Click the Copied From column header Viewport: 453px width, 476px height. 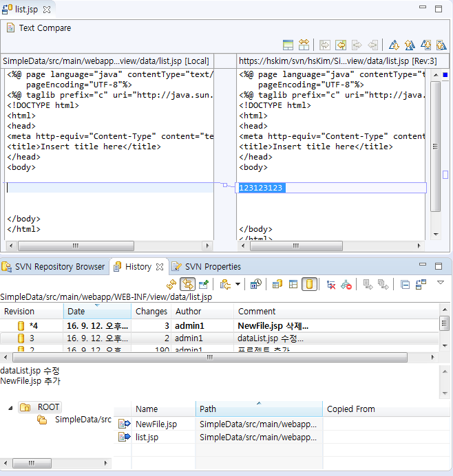click(x=386, y=409)
